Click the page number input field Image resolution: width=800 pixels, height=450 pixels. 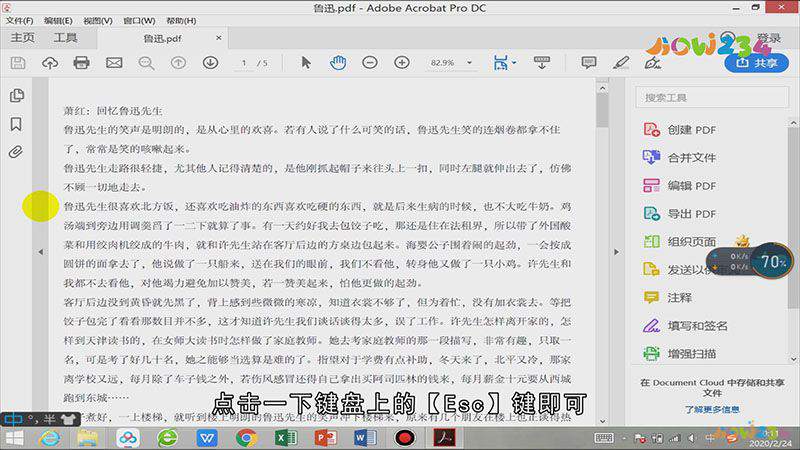(244, 63)
